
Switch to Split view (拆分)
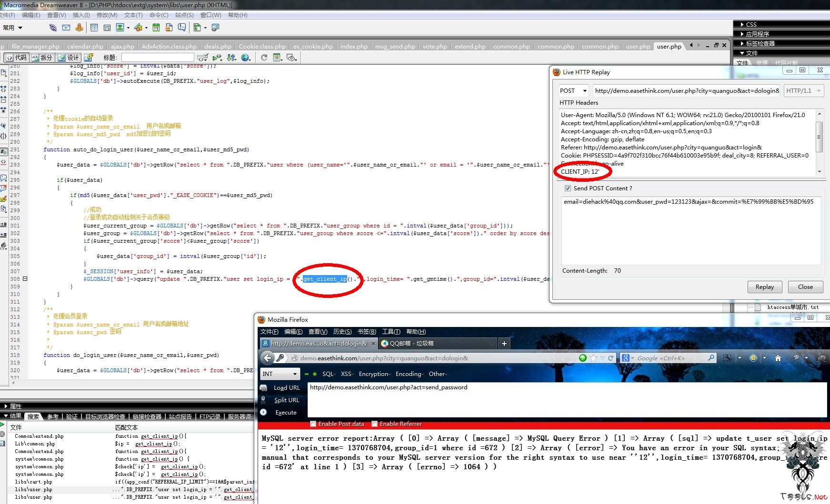42,58
